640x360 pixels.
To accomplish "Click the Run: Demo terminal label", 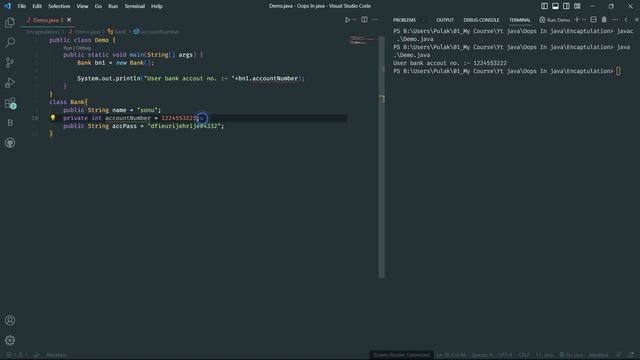I will click(x=554, y=20).
